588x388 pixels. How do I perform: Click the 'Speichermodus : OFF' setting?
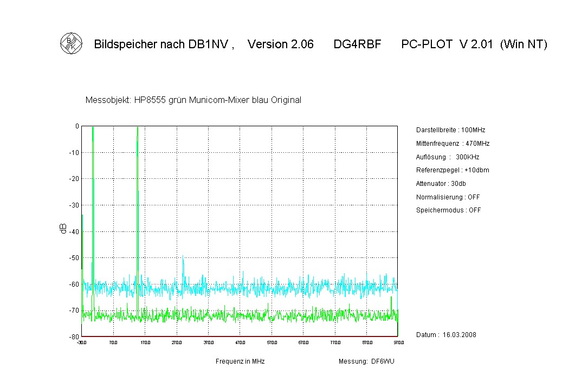point(448,210)
